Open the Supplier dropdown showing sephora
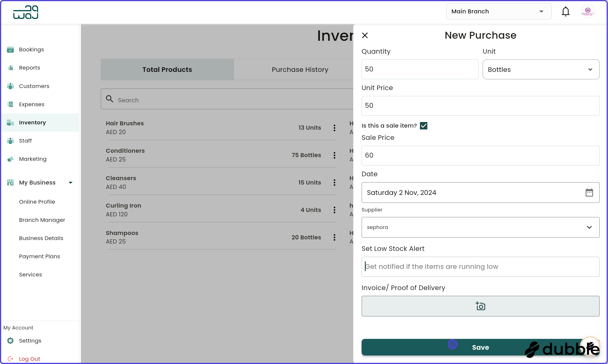The image size is (608, 364). [x=480, y=227]
